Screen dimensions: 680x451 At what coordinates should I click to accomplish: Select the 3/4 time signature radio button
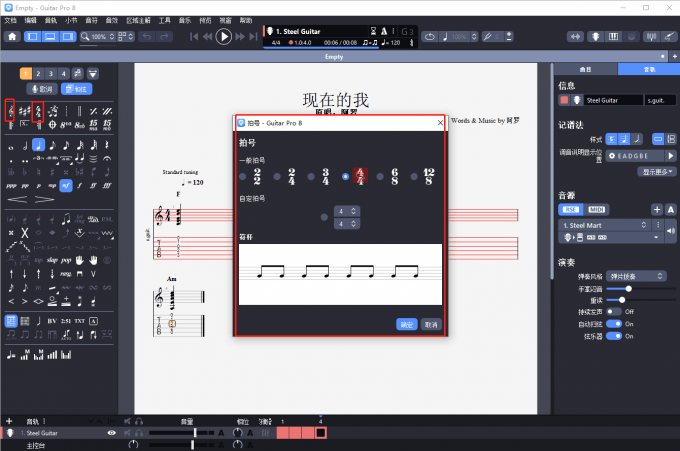click(311, 176)
